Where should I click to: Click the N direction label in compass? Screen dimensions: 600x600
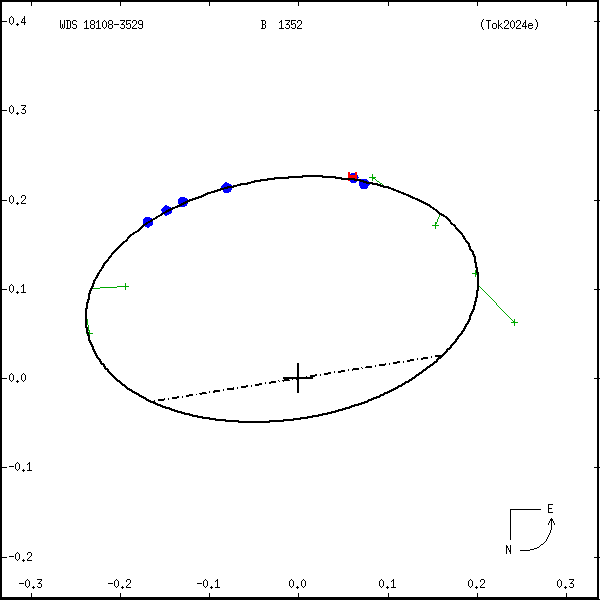[508, 549]
